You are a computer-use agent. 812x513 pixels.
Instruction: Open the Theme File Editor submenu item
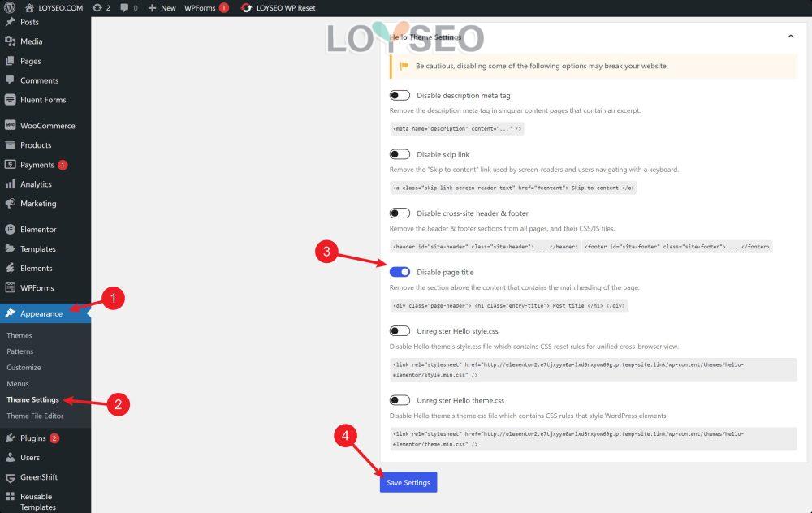click(x=35, y=416)
